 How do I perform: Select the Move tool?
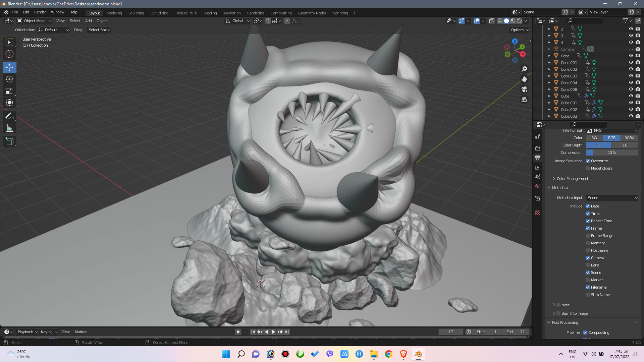point(9,67)
